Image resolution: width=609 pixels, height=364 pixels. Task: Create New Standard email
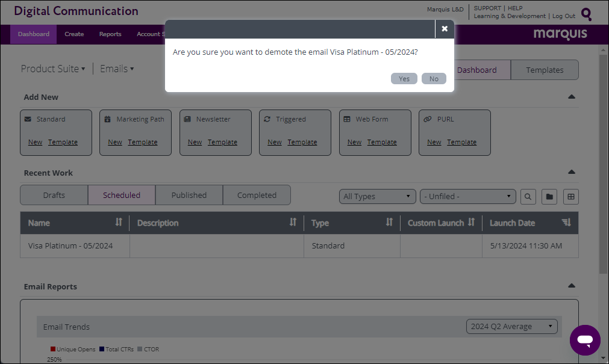coord(35,142)
